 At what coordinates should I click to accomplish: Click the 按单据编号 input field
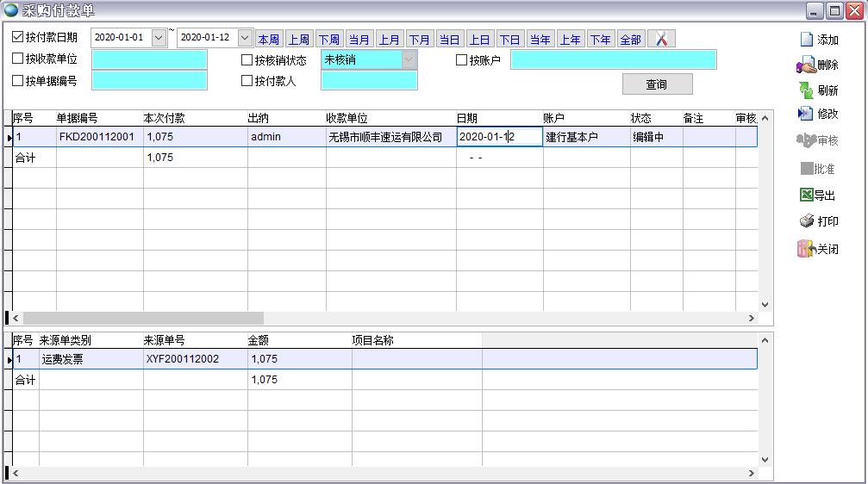(x=149, y=81)
